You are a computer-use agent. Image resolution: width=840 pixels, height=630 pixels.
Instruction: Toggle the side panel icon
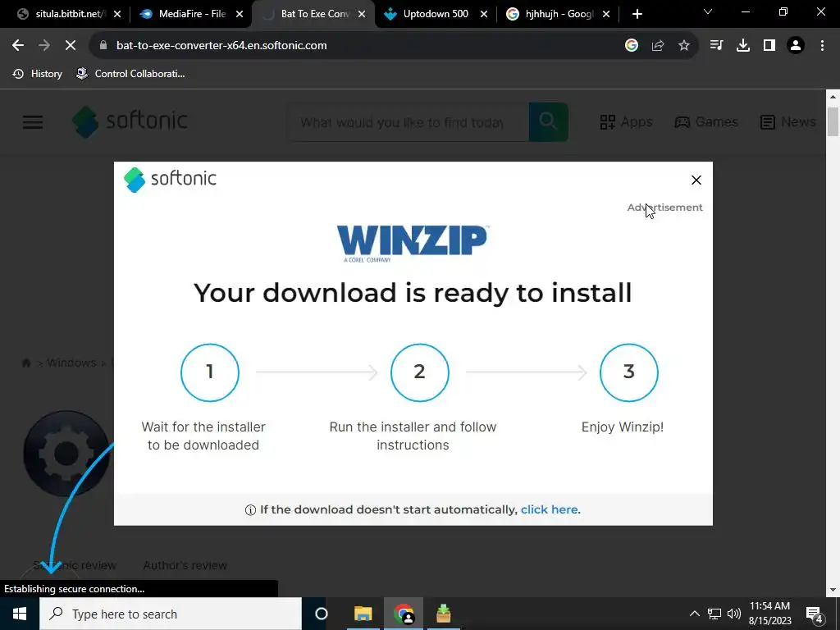pyautogui.click(x=769, y=46)
